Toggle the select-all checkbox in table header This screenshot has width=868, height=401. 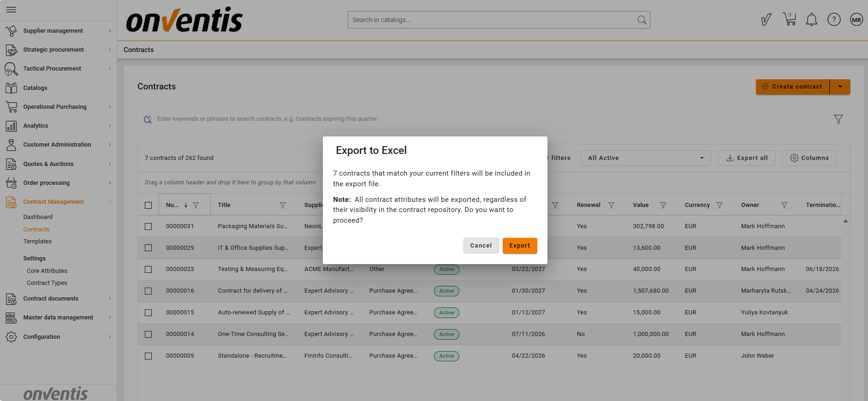point(148,206)
